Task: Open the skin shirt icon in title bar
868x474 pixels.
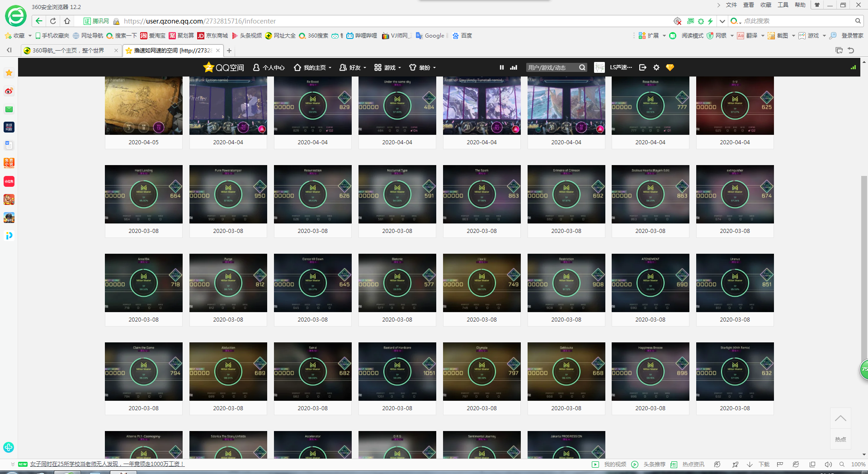Action: [x=817, y=5]
